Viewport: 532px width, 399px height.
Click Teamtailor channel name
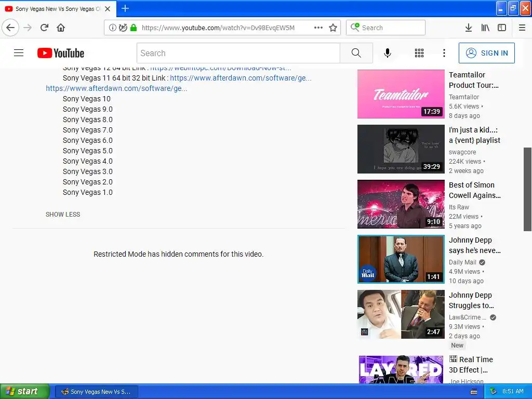[x=464, y=97]
